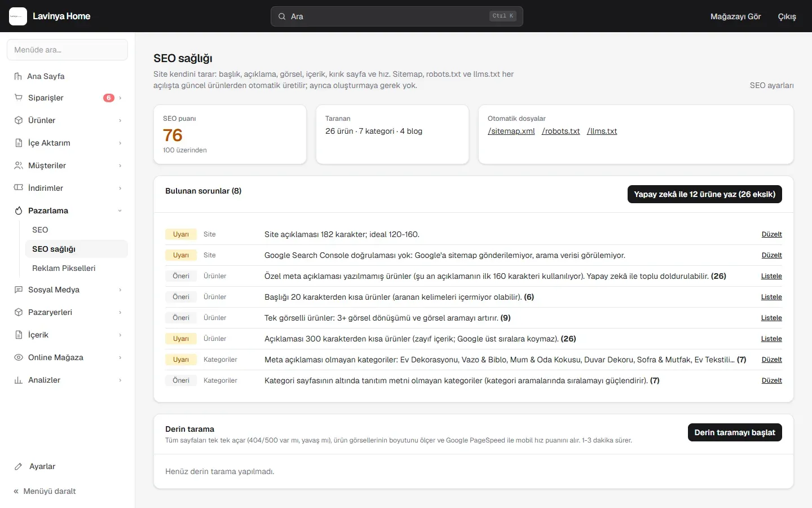Click the Ayarlar pencil icon

(19, 467)
